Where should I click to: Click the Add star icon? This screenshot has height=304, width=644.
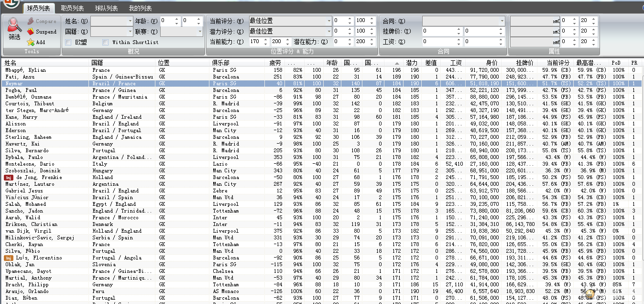pyautogui.click(x=31, y=42)
